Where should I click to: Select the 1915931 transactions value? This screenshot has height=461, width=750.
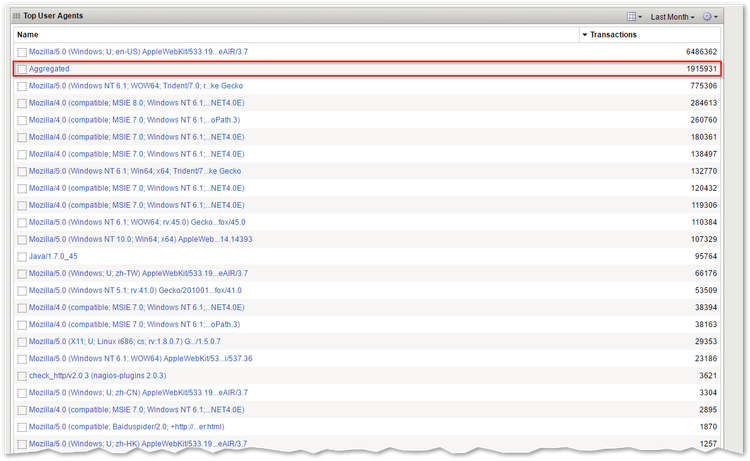701,69
